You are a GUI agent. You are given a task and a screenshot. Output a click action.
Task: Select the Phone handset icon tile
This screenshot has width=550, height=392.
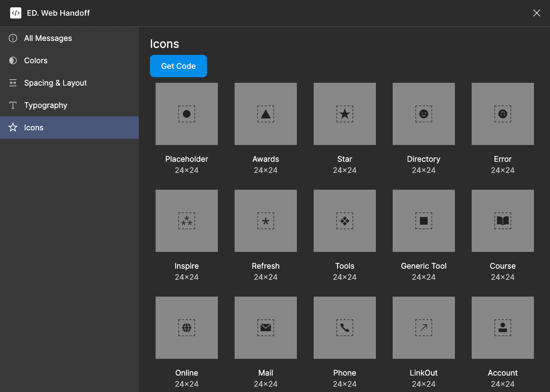click(345, 328)
